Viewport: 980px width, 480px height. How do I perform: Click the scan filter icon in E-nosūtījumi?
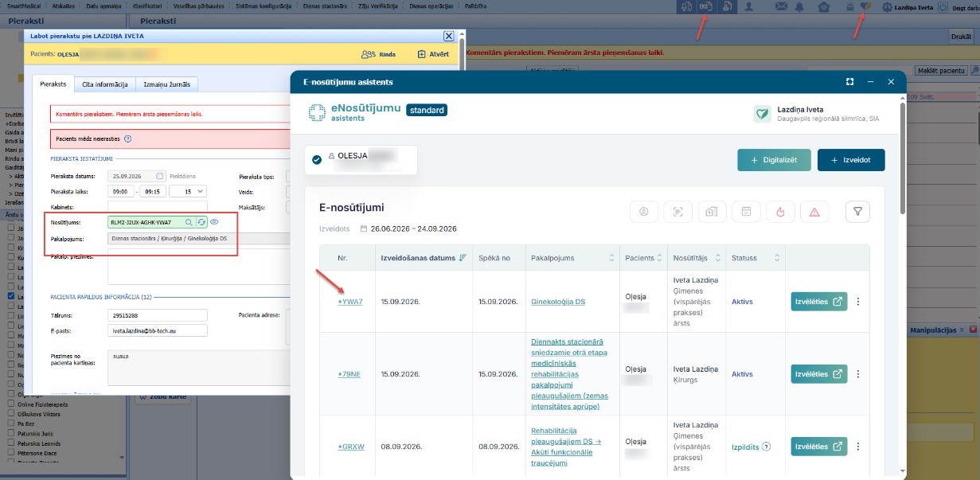click(x=677, y=211)
